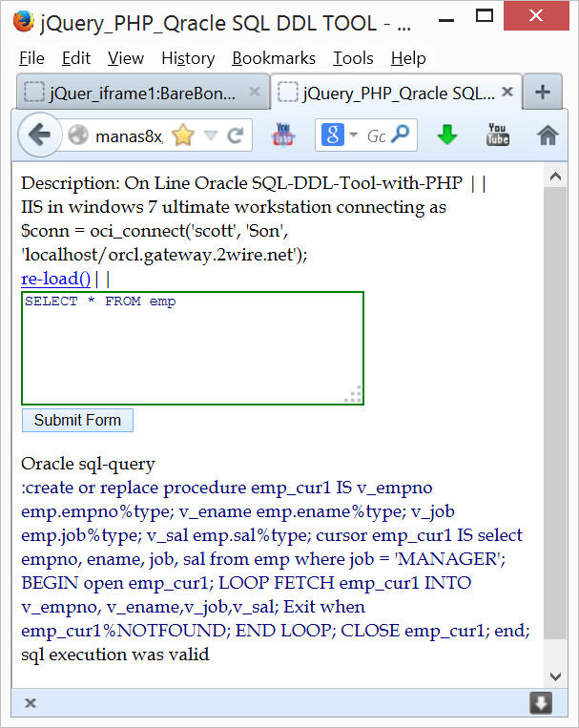The image size is (579, 728).
Task: Click the green downloads arrow icon
Action: [446, 135]
